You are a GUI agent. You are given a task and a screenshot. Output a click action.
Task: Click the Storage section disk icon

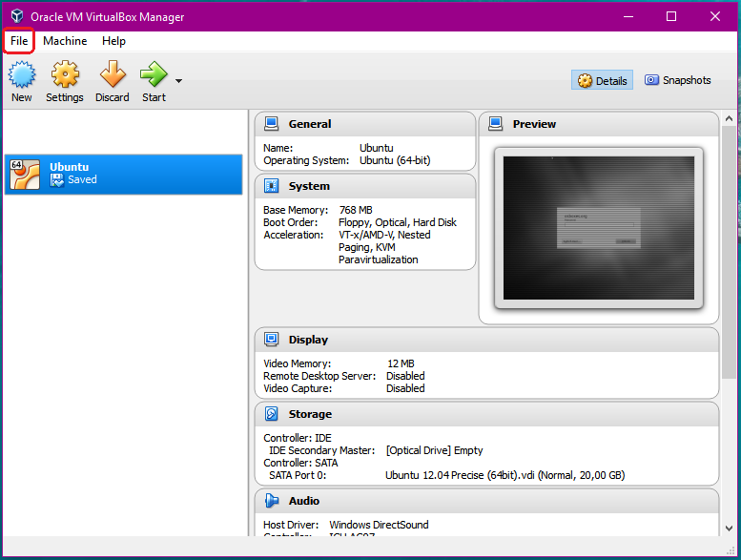[271, 414]
